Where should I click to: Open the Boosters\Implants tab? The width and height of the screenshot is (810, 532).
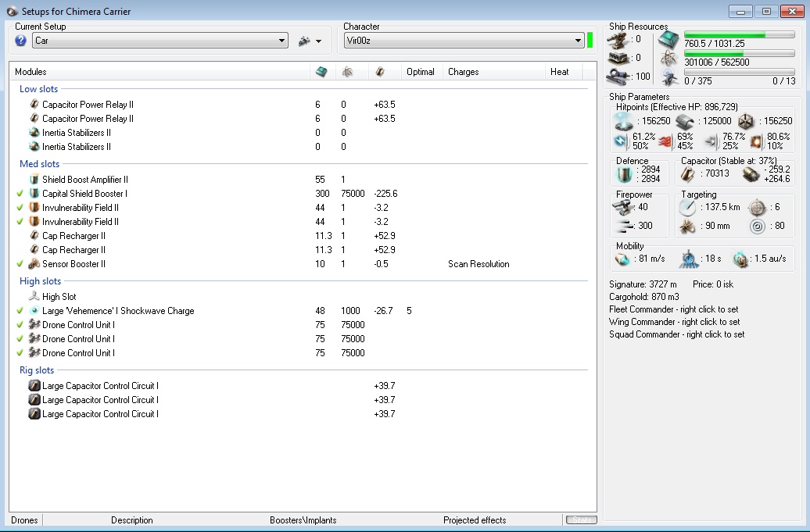(x=303, y=520)
